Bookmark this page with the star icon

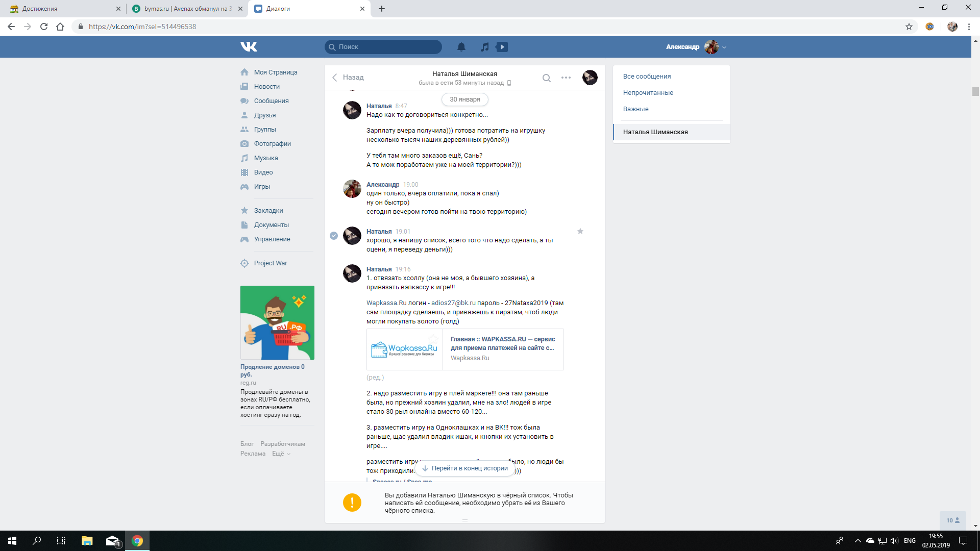909,27
